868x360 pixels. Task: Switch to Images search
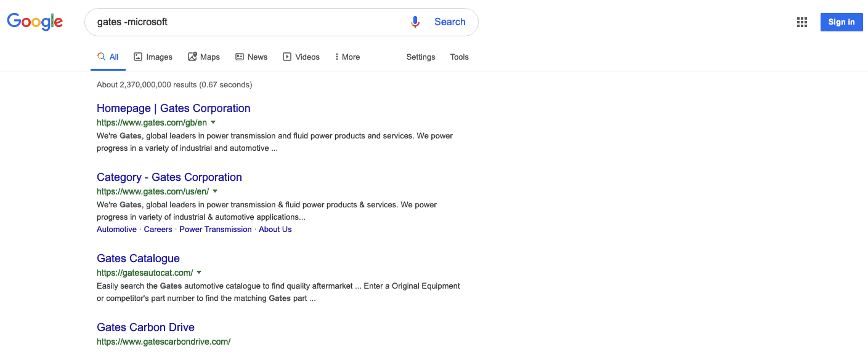pyautogui.click(x=153, y=57)
